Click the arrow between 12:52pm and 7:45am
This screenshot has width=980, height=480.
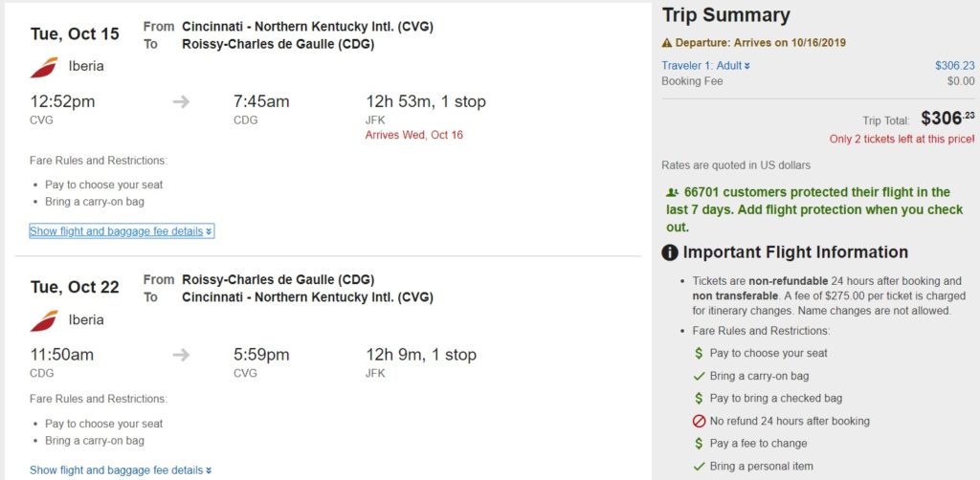coord(181,101)
